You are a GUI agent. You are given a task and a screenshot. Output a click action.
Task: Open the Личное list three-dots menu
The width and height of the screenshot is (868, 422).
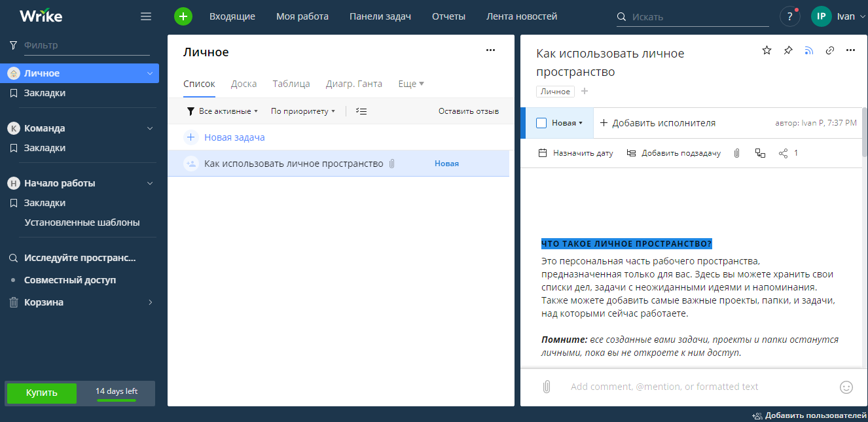(490, 50)
